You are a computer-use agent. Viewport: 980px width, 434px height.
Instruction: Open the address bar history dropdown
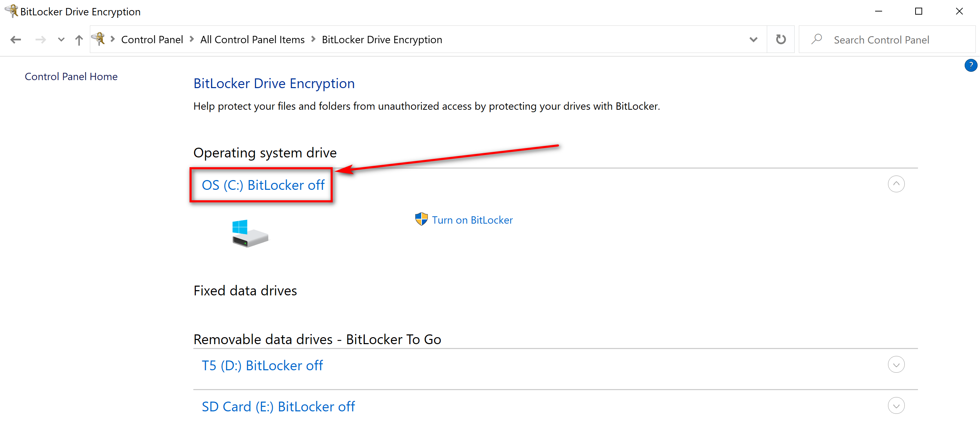tap(753, 40)
